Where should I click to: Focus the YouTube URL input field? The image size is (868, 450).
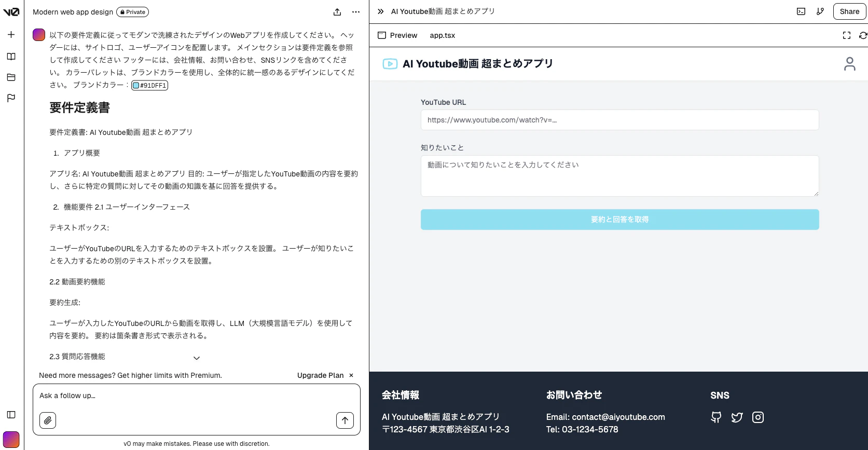pyautogui.click(x=620, y=120)
